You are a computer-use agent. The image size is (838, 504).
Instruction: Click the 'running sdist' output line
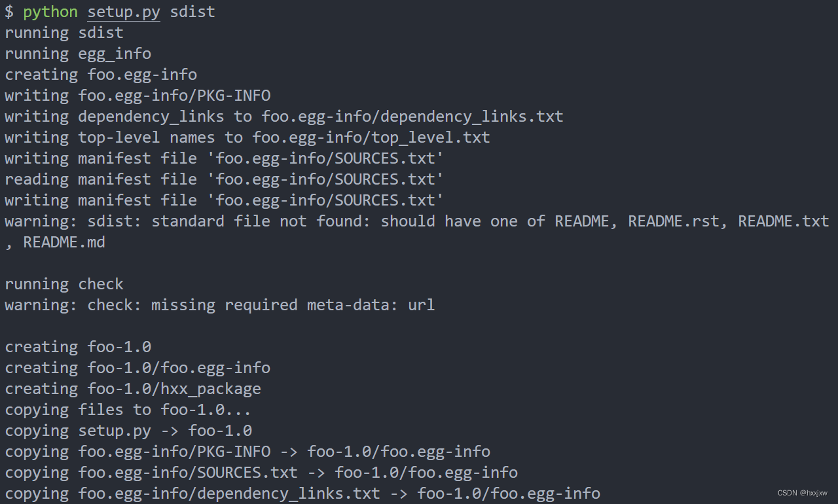(x=64, y=33)
